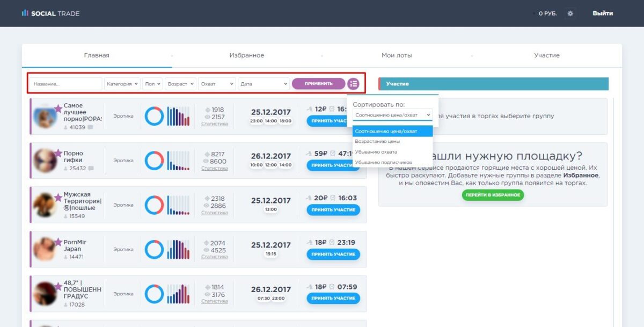Select the 13:00 time slot

[x=271, y=209]
